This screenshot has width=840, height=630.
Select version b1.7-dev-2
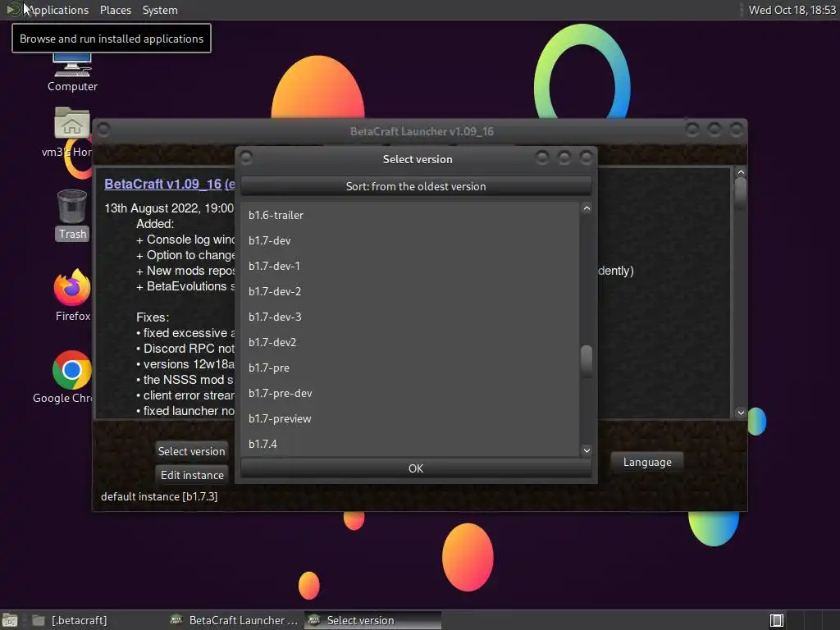click(x=410, y=291)
